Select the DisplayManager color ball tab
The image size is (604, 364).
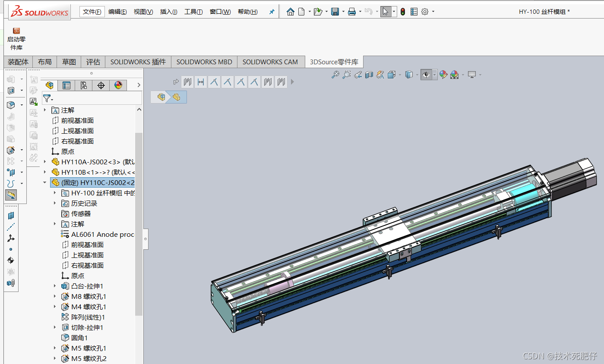click(118, 85)
